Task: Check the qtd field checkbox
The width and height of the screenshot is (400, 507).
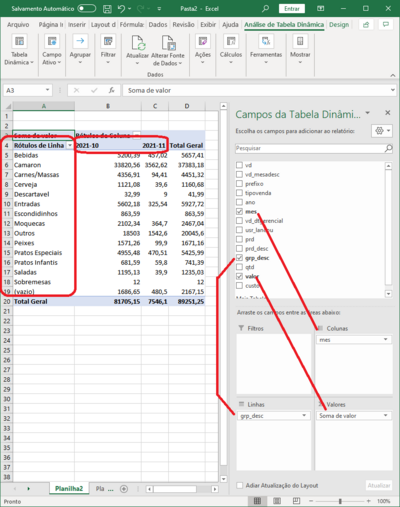Action: (239, 267)
